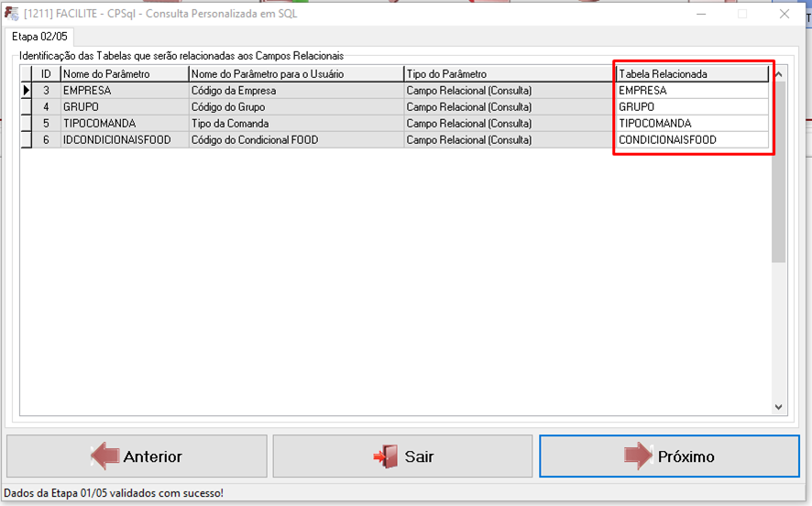The width and height of the screenshot is (812, 506).
Task: Click the FACILITE app icon in title bar
Action: click(x=11, y=14)
